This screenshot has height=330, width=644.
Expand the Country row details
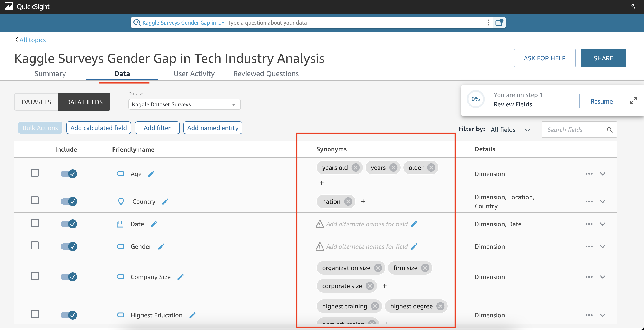click(603, 201)
